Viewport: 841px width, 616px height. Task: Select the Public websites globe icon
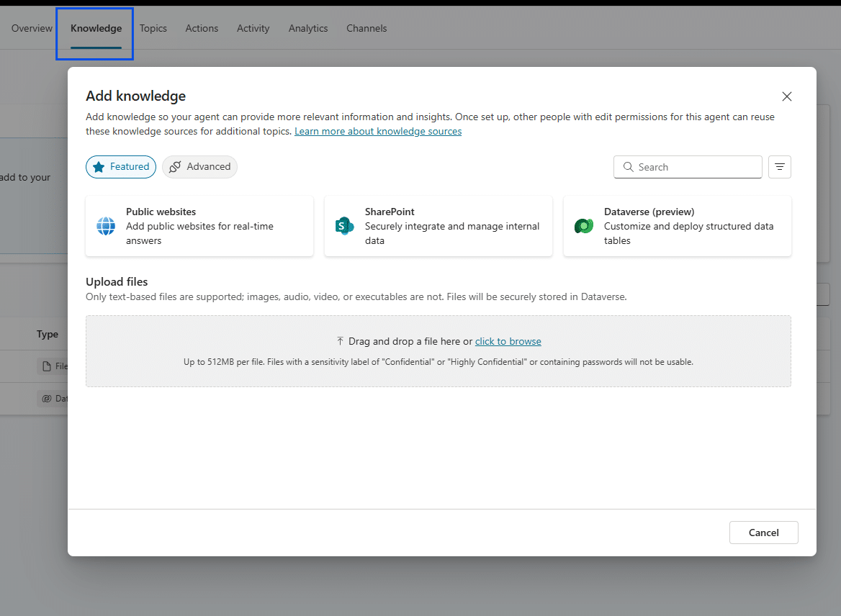click(x=105, y=226)
